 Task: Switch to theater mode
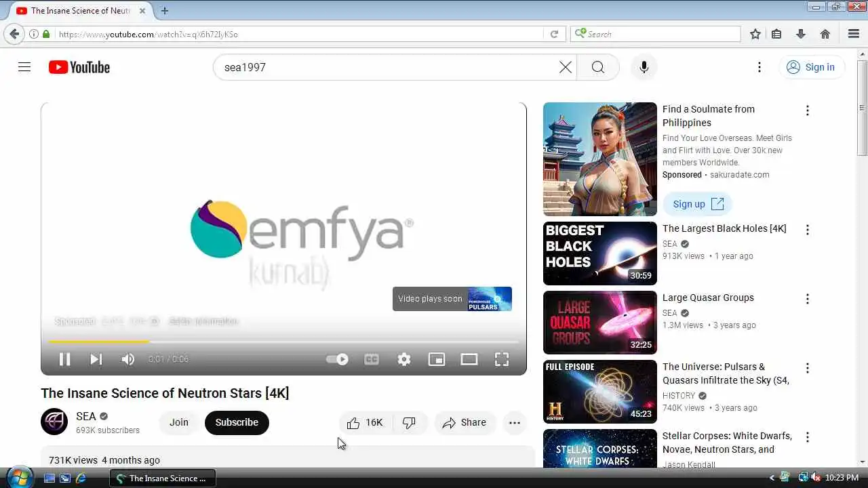(x=469, y=359)
